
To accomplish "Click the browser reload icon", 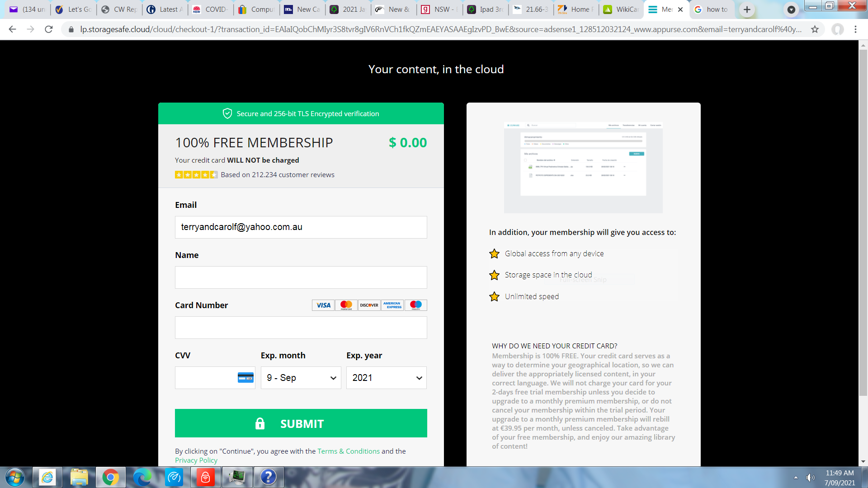I will pyautogui.click(x=49, y=29).
